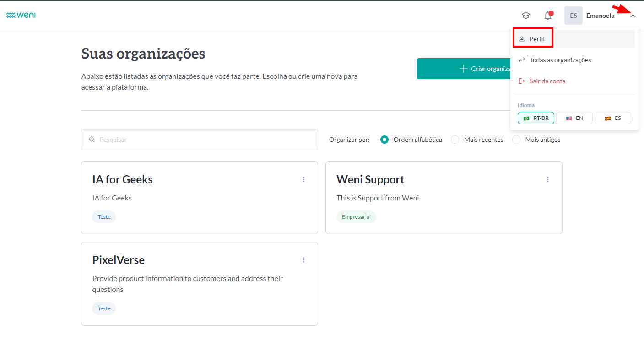Click the search magnifier icon
This screenshot has height=340, width=644.
point(92,140)
